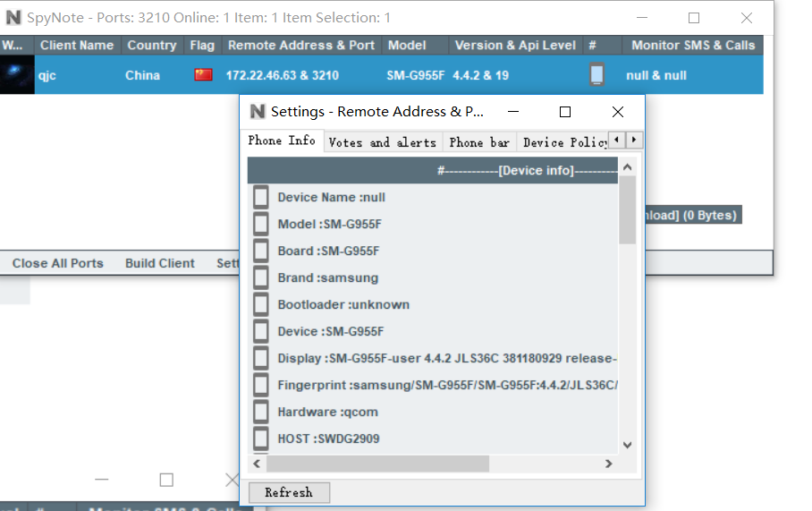The width and height of the screenshot is (812, 511).
Task: Close the Settings window
Action: 617,112
